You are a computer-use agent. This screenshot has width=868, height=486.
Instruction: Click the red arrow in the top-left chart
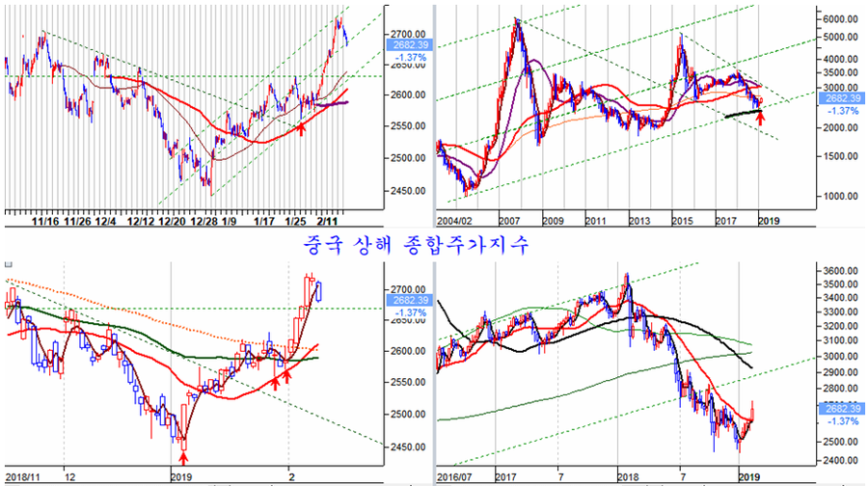click(301, 125)
